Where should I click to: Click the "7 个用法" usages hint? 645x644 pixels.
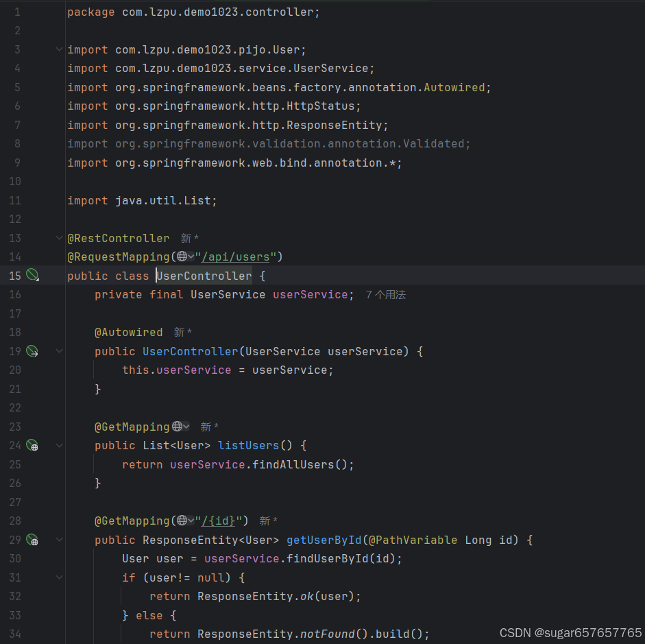click(385, 295)
